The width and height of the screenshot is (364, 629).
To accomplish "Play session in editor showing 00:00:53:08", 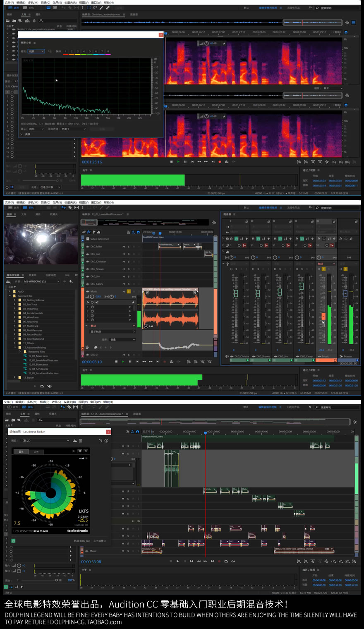I will [178, 561].
